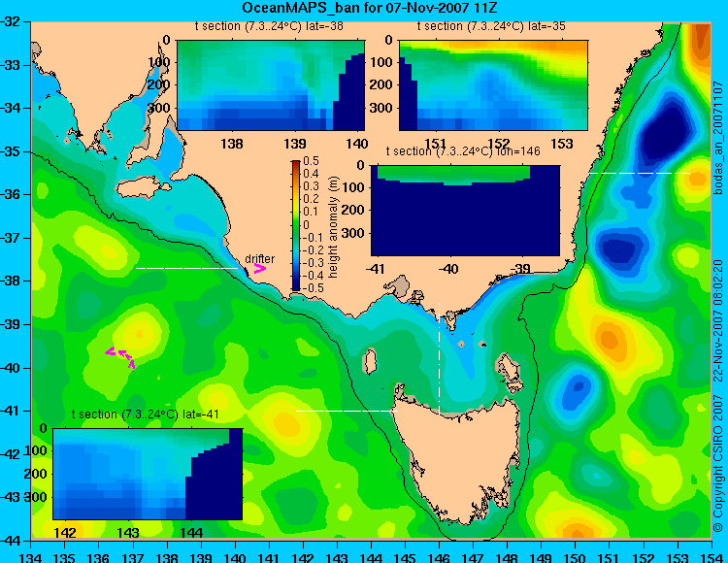The image size is (728, 563).
Task: Click the 152 x-axis label of the lat=-35 inset
Action: point(499,144)
